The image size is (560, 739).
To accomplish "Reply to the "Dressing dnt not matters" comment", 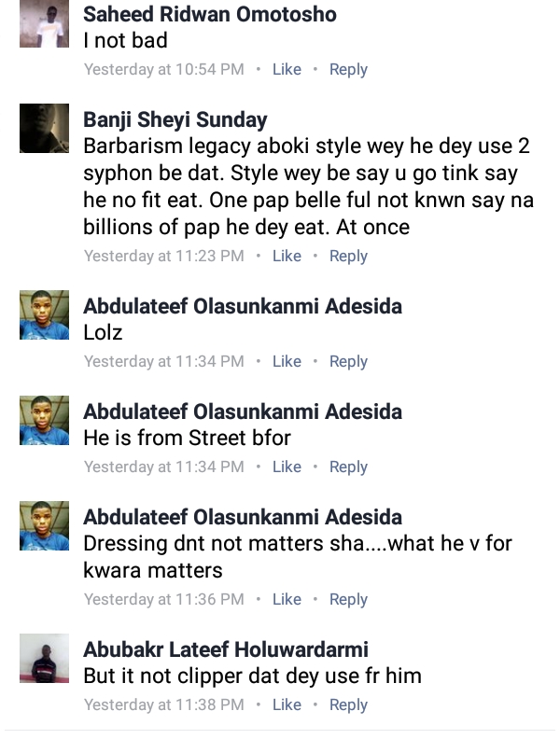I will click(x=348, y=599).
